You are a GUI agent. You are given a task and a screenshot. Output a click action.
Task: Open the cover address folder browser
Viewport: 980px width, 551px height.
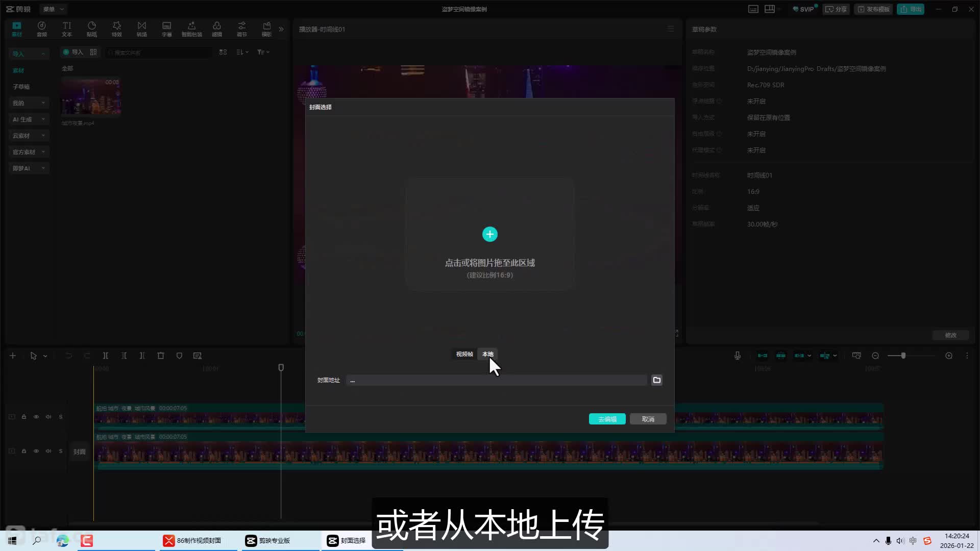pos(656,380)
